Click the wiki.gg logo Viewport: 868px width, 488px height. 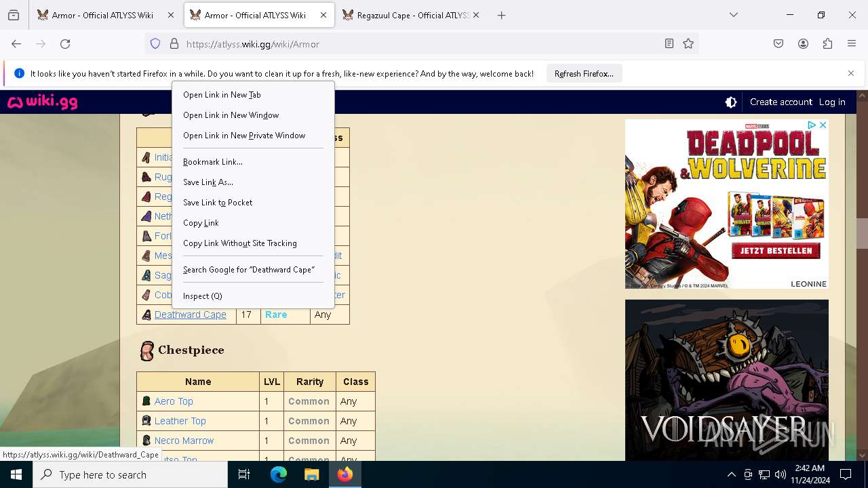click(x=42, y=102)
